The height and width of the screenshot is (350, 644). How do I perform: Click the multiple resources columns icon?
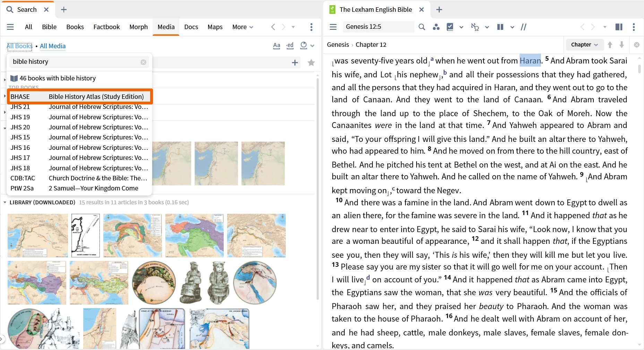[619, 27]
